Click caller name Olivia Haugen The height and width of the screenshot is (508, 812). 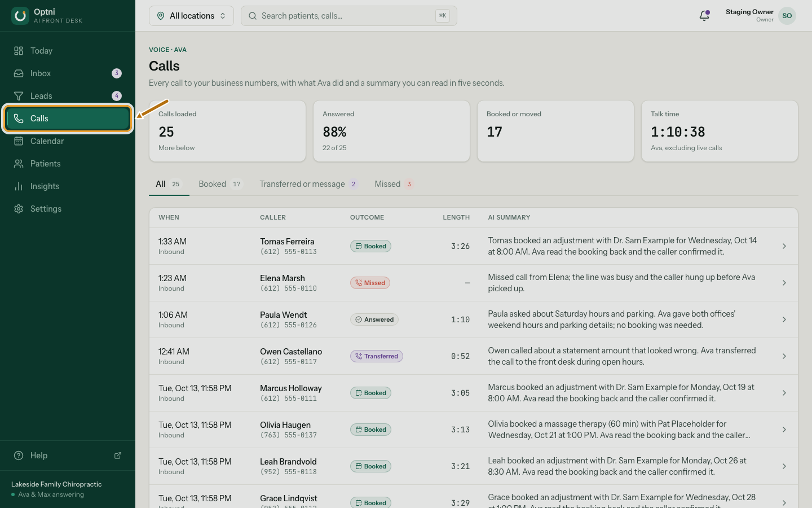pyautogui.click(x=285, y=425)
